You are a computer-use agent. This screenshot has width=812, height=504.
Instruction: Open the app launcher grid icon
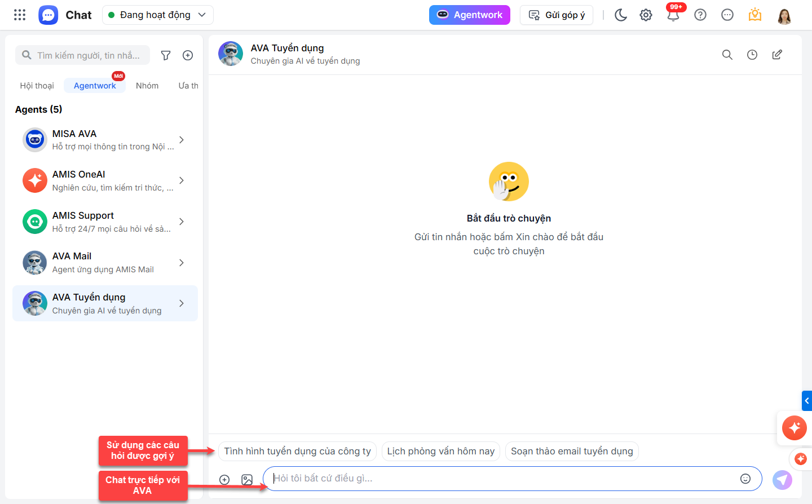(x=20, y=15)
